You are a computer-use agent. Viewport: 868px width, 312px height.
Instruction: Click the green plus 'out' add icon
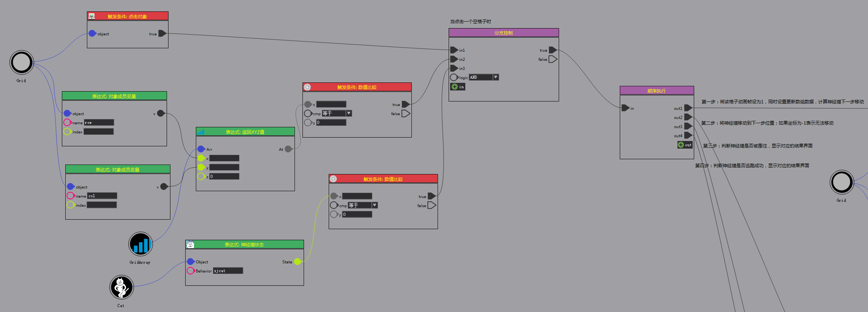[x=681, y=145]
